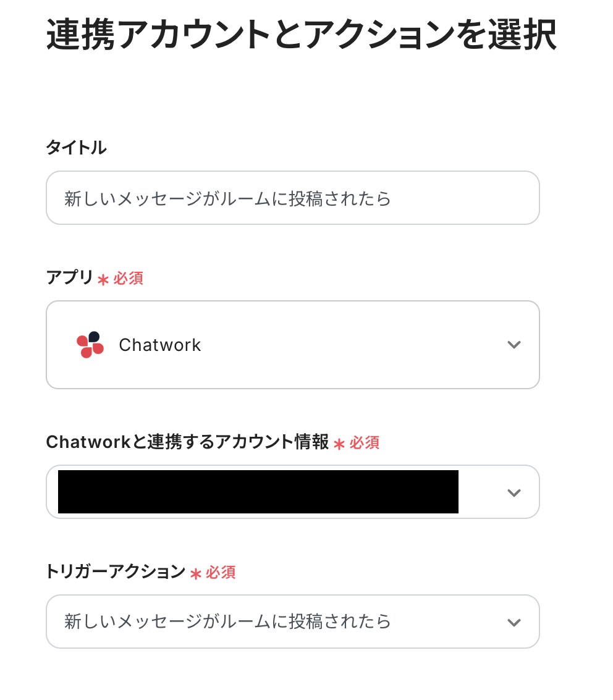Viewport: 613px width, 700px height.
Task: Click the Chatwork logo icon
Action: (90, 345)
